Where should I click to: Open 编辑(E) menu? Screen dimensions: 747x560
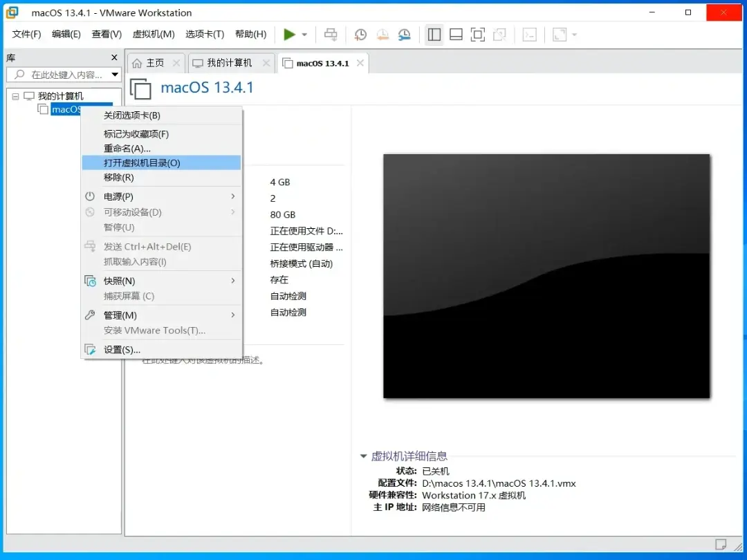tap(66, 35)
